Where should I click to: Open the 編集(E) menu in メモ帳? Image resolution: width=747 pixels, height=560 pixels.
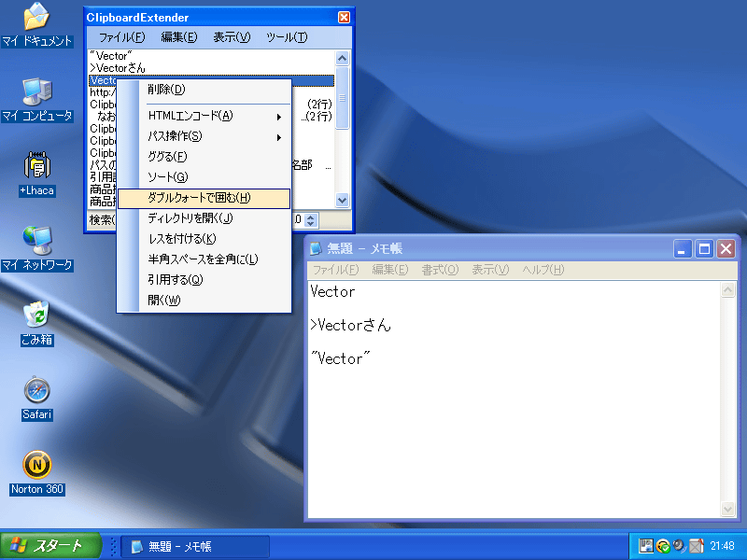click(390, 270)
